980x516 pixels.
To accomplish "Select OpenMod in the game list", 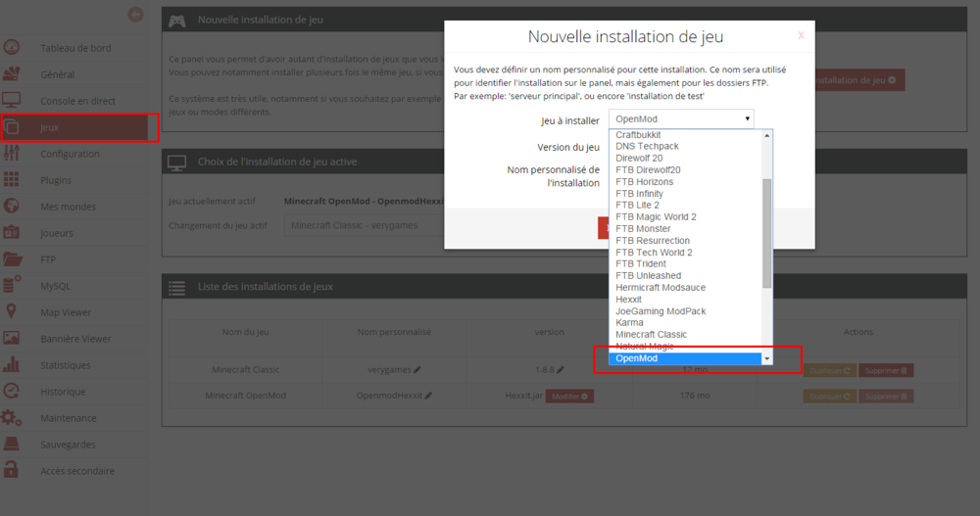I will click(686, 358).
